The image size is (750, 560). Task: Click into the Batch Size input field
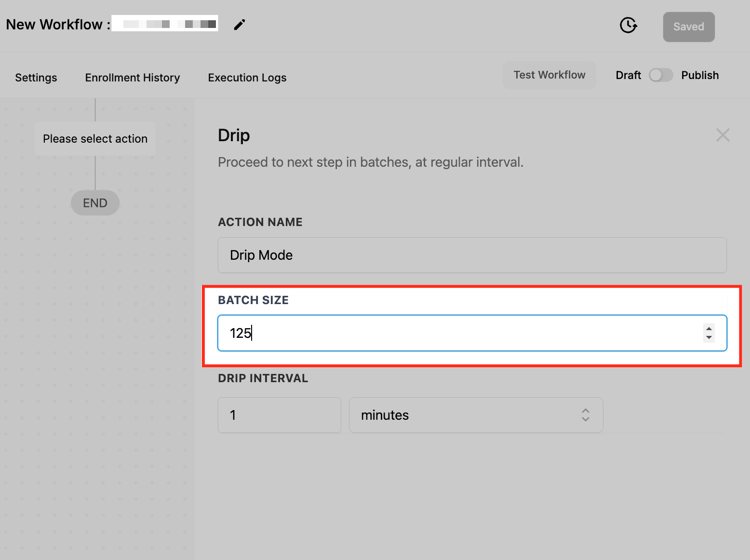[472, 333]
